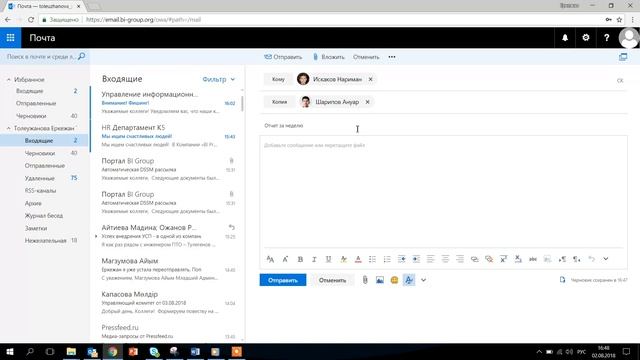Click the subject field Отчет за неделю

tap(444, 126)
